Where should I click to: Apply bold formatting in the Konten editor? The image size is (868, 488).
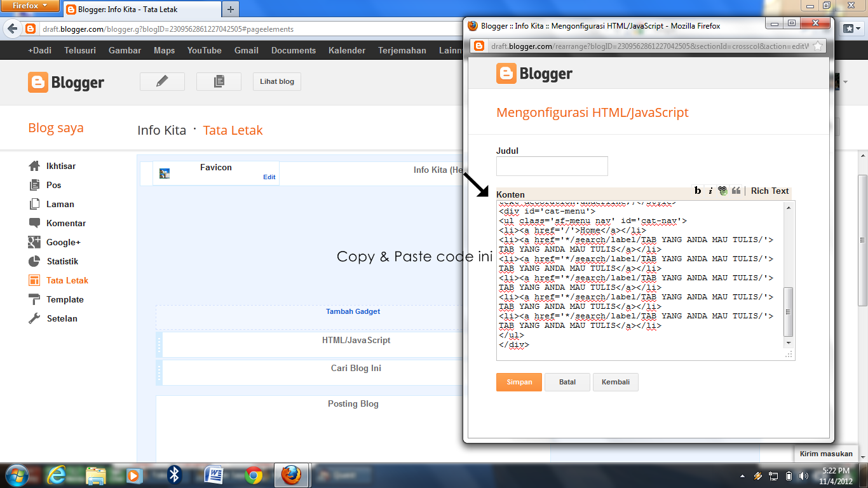(698, 191)
